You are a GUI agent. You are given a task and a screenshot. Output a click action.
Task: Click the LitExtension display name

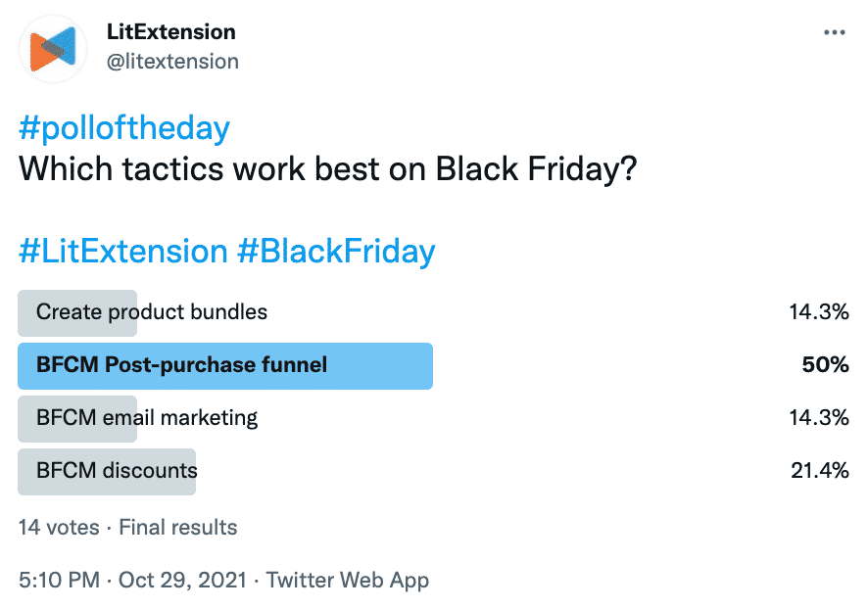pyautogui.click(x=171, y=32)
